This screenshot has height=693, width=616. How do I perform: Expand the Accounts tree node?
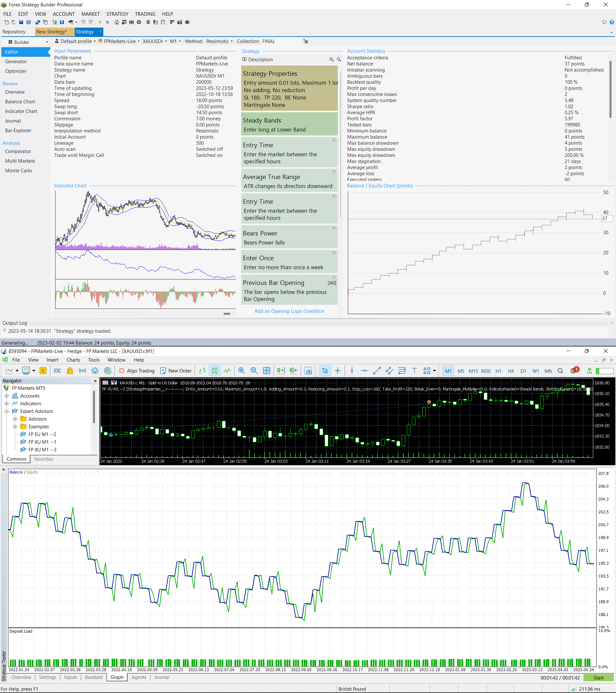(x=6, y=396)
